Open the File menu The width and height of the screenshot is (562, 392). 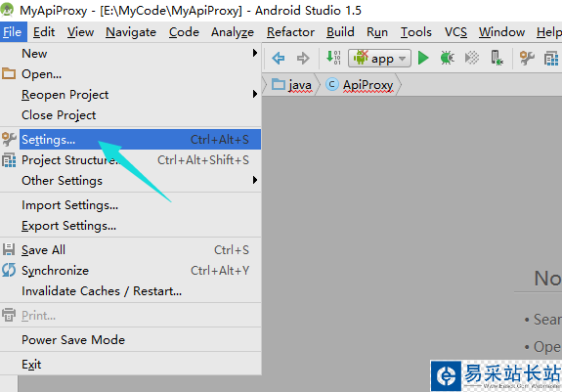[x=14, y=32]
